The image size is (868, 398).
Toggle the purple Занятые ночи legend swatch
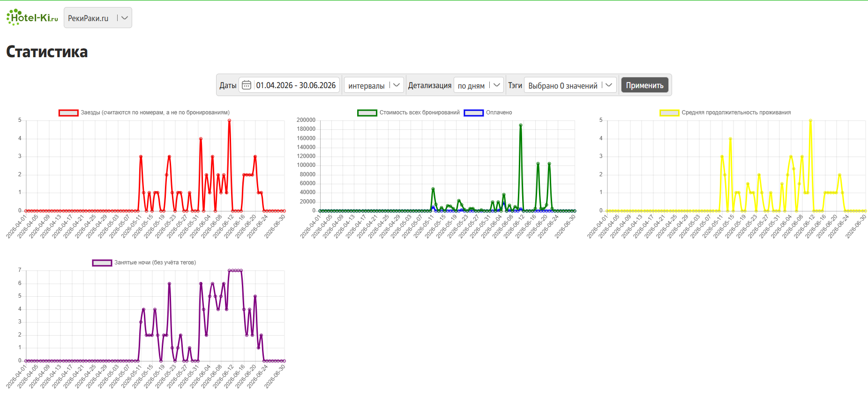[x=102, y=263]
